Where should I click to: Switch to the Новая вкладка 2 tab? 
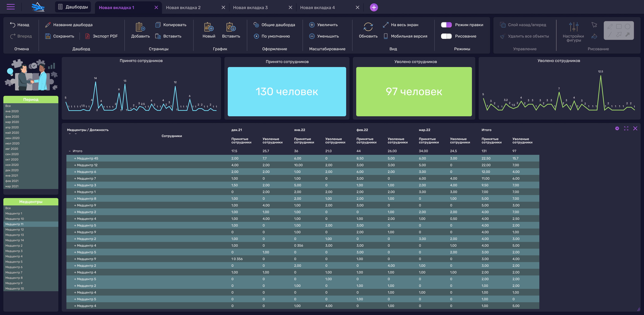pyautogui.click(x=183, y=8)
